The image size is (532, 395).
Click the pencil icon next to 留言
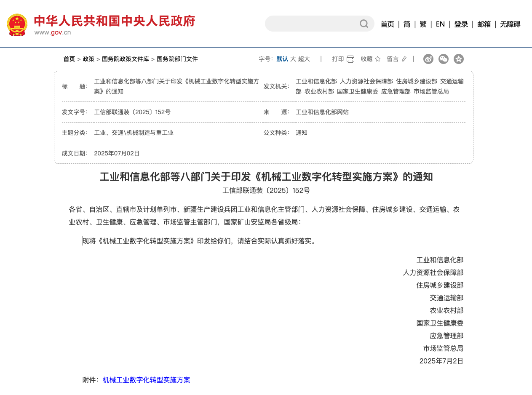click(x=404, y=59)
